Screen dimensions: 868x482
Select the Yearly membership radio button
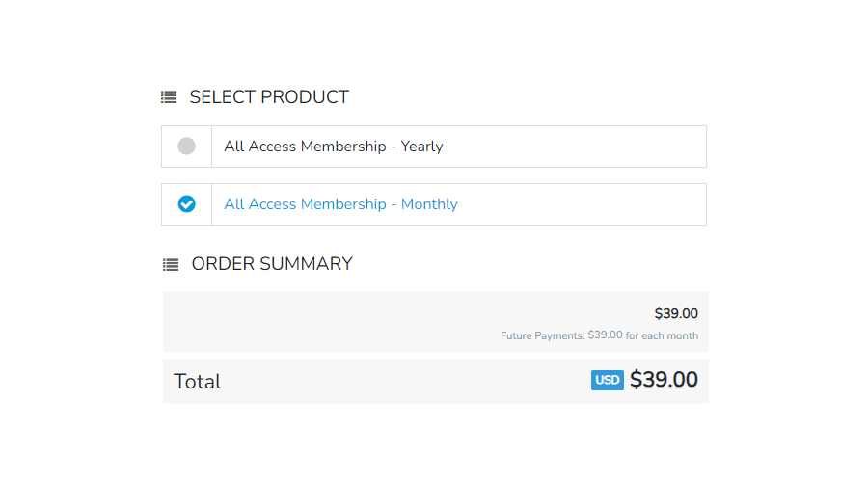[x=186, y=147]
